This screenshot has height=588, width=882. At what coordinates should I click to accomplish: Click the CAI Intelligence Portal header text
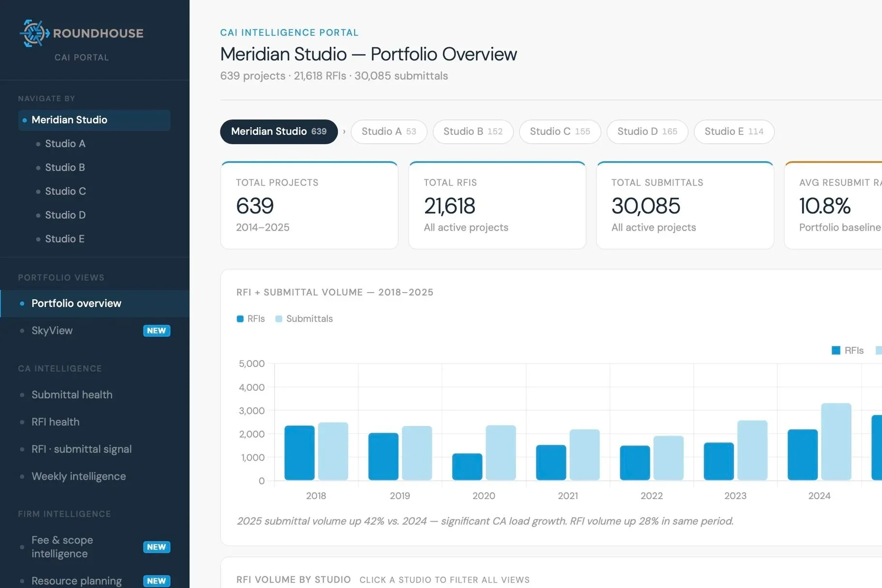[x=289, y=32]
